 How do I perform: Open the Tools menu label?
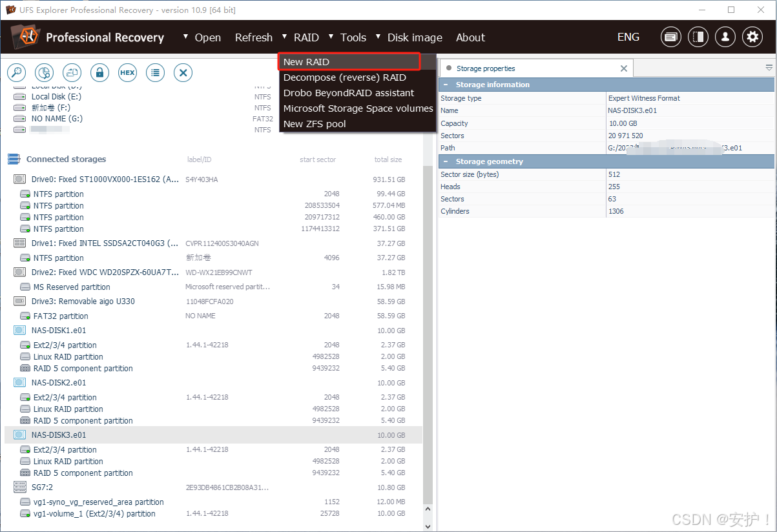353,37
